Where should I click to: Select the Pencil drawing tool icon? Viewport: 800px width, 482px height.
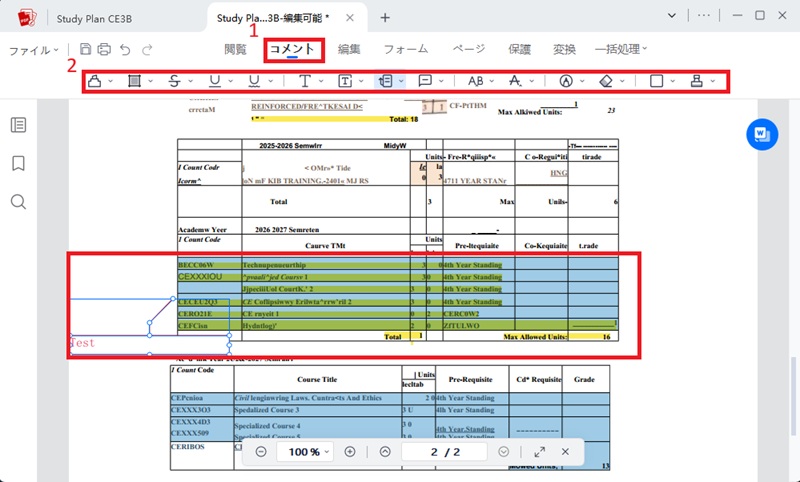pyautogui.click(x=566, y=81)
